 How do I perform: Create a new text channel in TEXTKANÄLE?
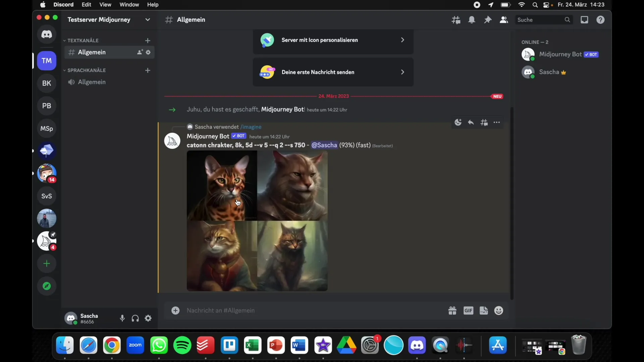click(x=148, y=41)
